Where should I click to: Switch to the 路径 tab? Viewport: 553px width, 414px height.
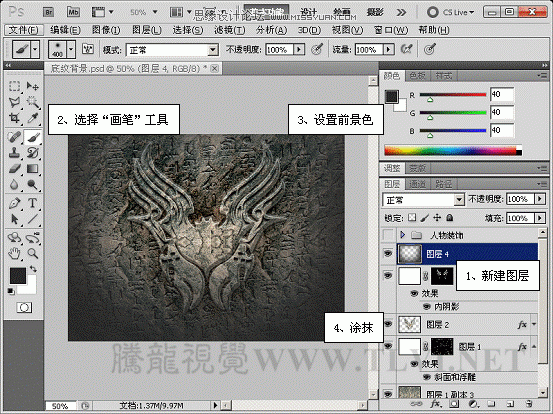[x=443, y=184]
